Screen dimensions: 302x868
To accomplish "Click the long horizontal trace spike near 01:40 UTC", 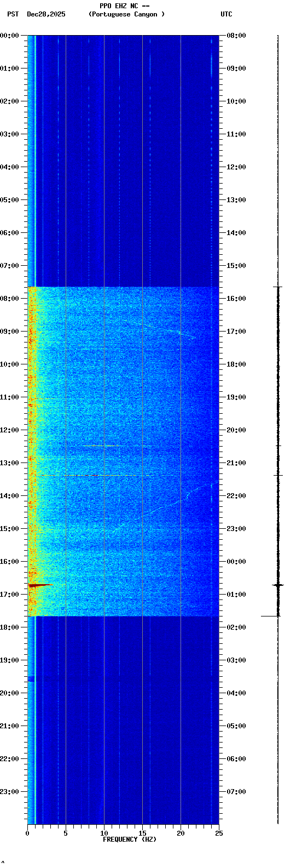I will [x=270, y=616].
